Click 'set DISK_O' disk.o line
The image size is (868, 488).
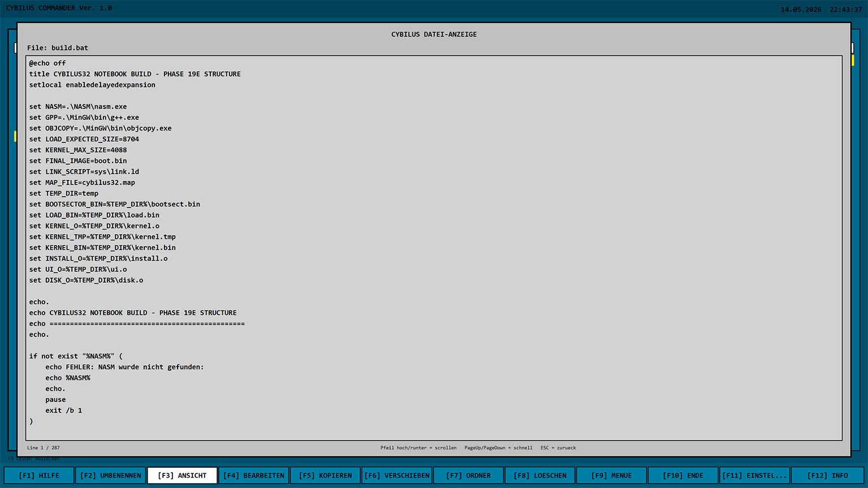pos(86,280)
